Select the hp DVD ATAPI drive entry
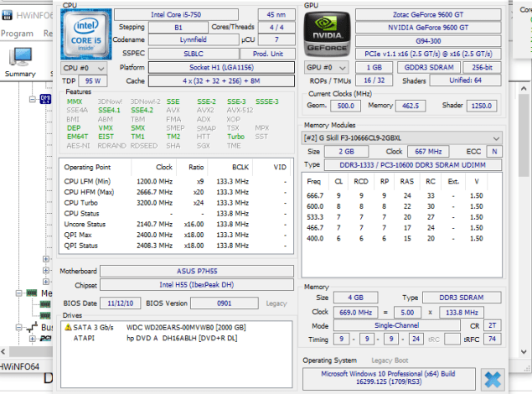Viewport: 532px width, 394px height. click(x=176, y=337)
